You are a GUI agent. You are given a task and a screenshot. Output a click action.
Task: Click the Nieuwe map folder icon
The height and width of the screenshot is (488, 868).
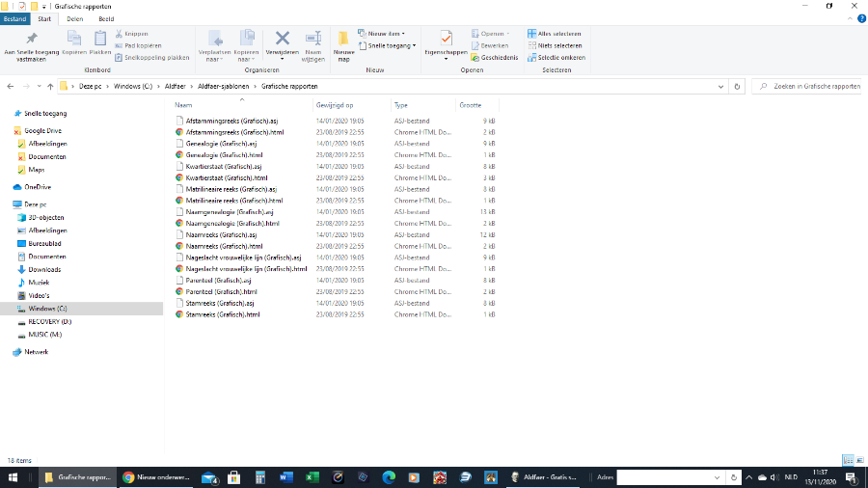tap(343, 41)
